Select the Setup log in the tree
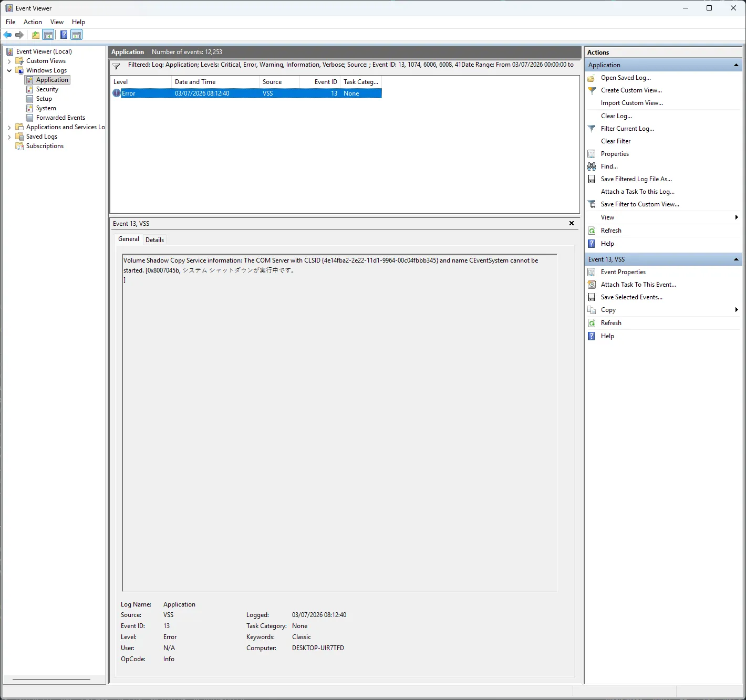The height and width of the screenshot is (700, 746). (x=44, y=99)
